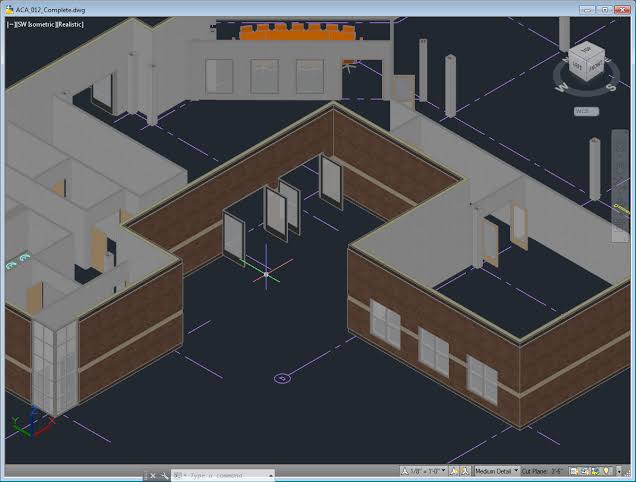Viewport: 636px width, 482px height.
Task: Open the WCS coordinate system dropdown
Action: point(587,111)
